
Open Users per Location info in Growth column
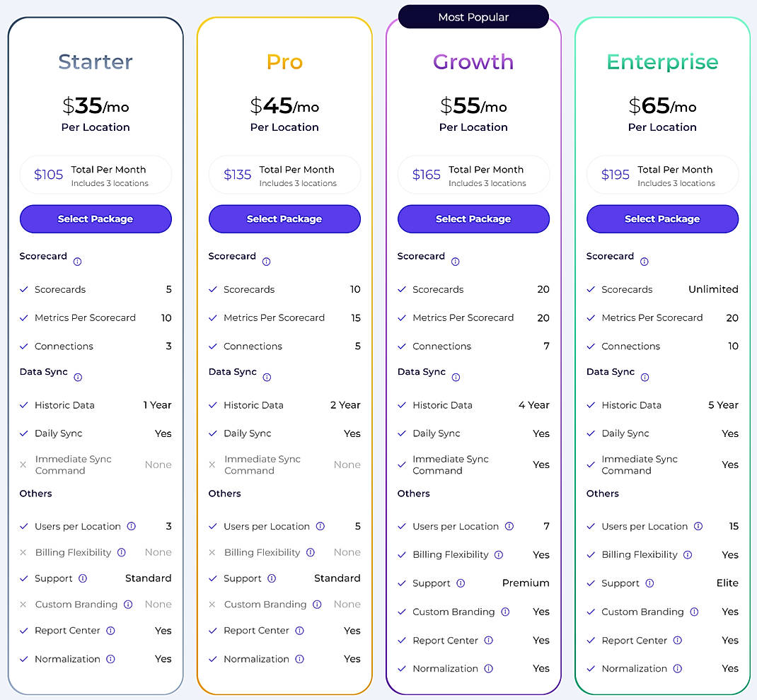pos(511,526)
